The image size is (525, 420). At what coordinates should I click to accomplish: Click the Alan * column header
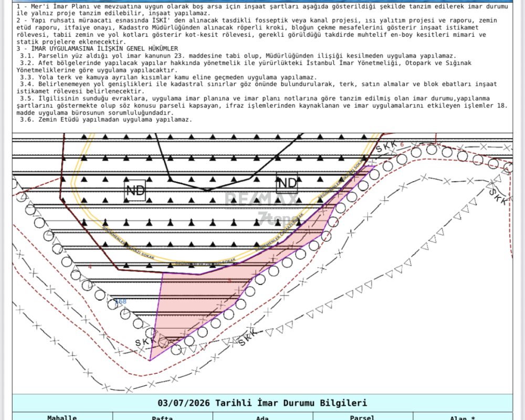463,417
